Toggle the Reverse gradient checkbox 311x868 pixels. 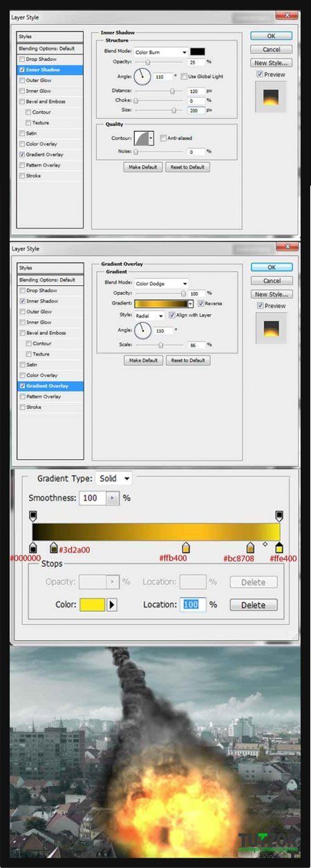tap(200, 303)
